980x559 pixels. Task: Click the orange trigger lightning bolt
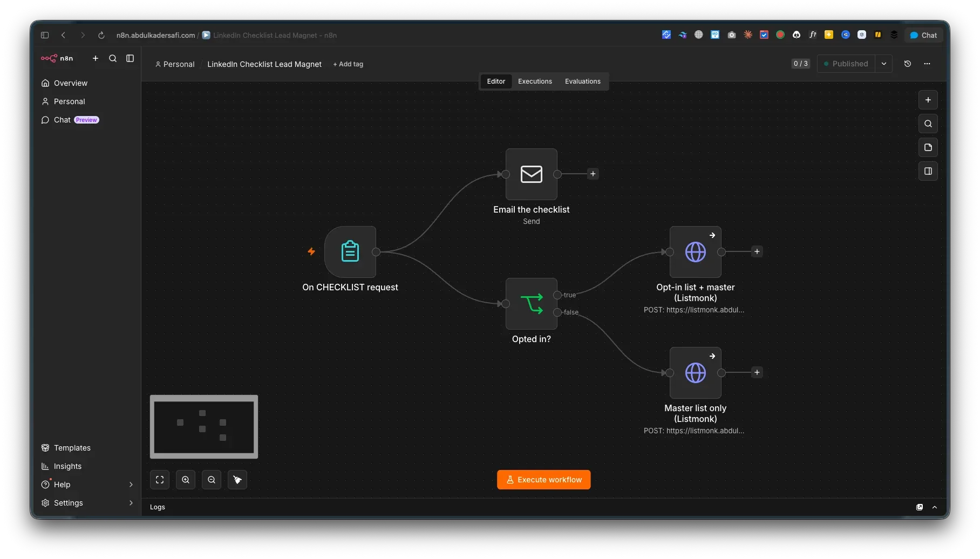pyautogui.click(x=311, y=251)
